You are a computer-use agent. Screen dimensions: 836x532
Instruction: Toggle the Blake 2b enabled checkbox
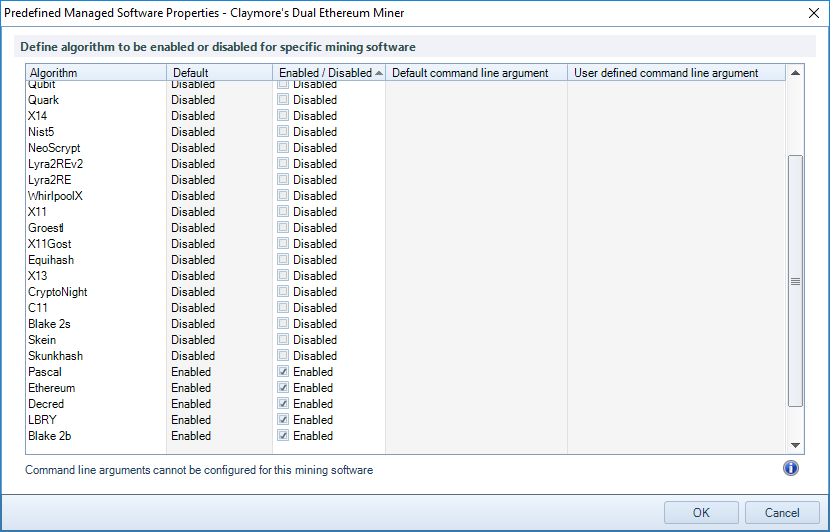pyautogui.click(x=283, y=436)
